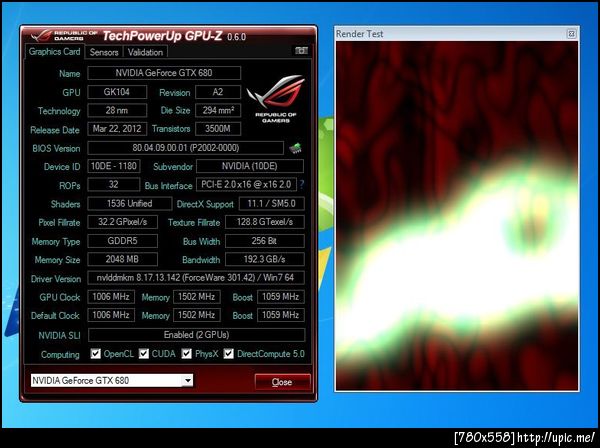Click the Pixel Fillrate value 32.2 GPixel/s
The width and height of the screenshot is (600, 448).
point(122,222)
